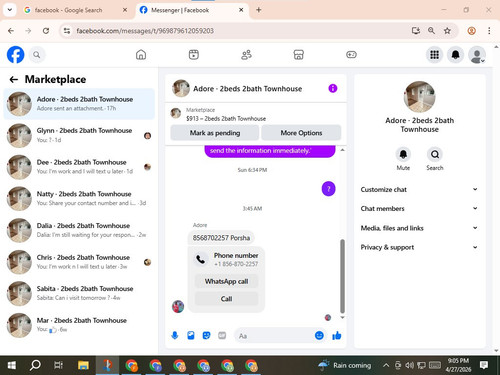Open Dalia - 2beds 2bath Townhouse chat

click(79, 230)
